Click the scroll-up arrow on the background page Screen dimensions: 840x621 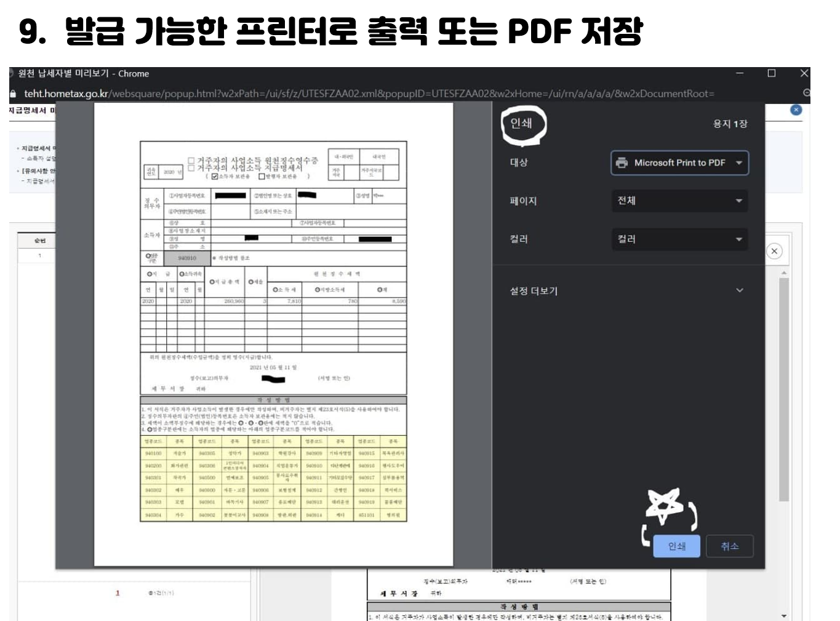pyautogui.click(x=783, y=272)
